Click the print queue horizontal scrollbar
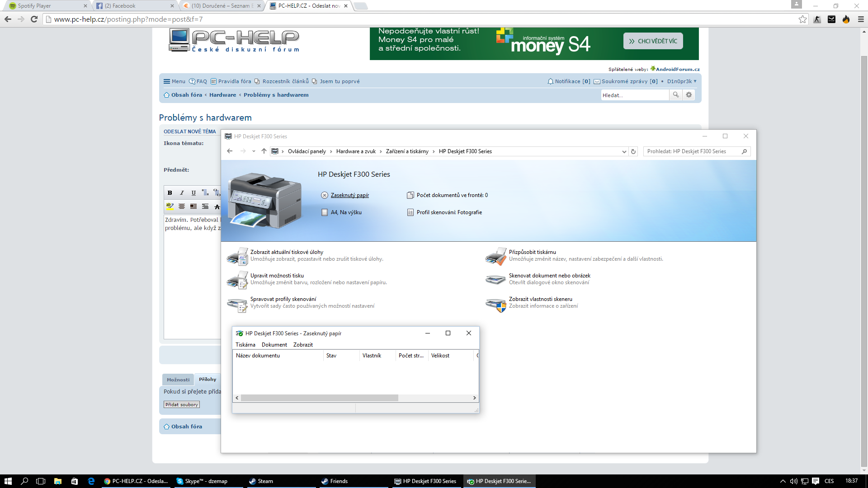Image resolution: width=868 pixels, height=488 pixels. click(x=320, y=398)
